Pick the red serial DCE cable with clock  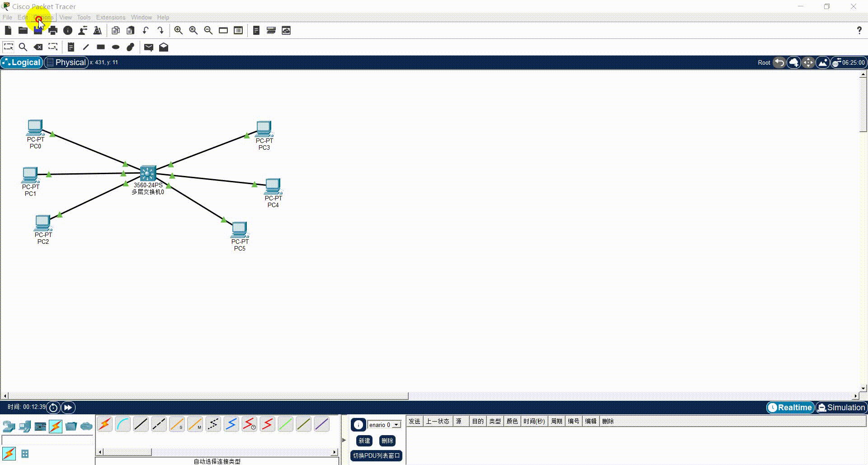tap(250, 424)
